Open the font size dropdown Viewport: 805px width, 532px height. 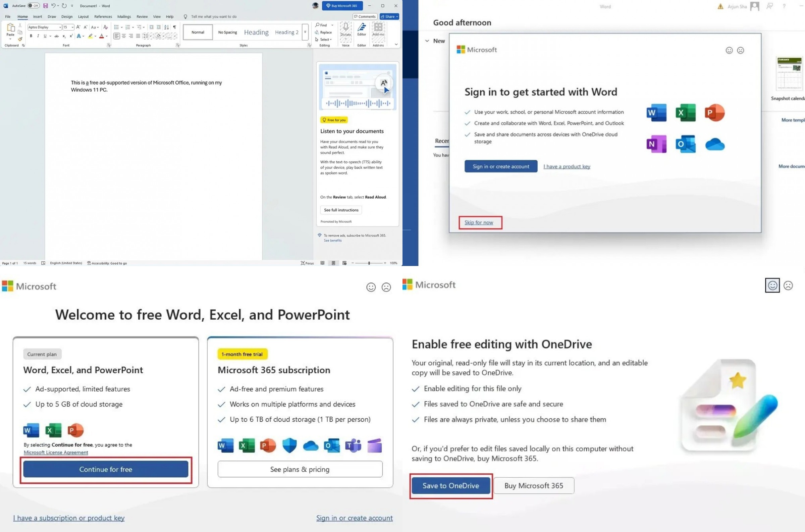tap(72, 27)
